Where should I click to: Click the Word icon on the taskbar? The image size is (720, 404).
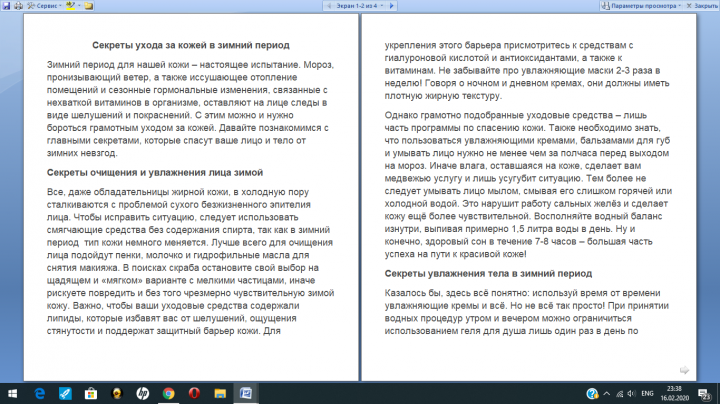click(x=246, y=393)
